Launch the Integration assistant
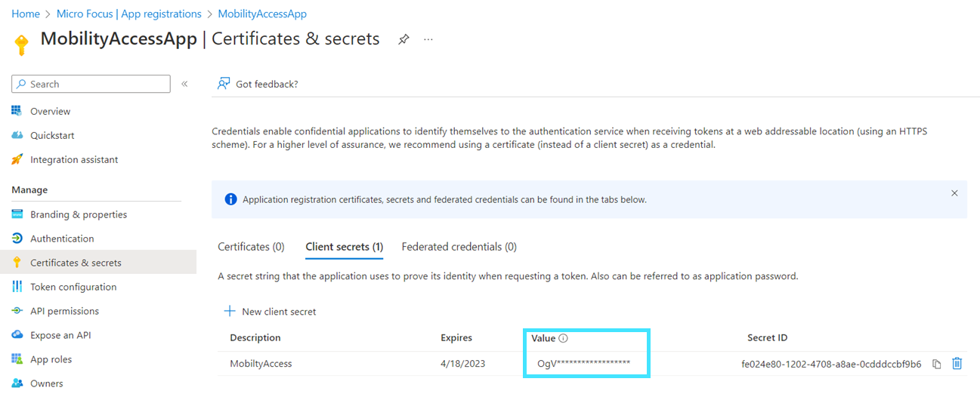Image resolution: width=980 pixels, height=394 pixels. 74,159
